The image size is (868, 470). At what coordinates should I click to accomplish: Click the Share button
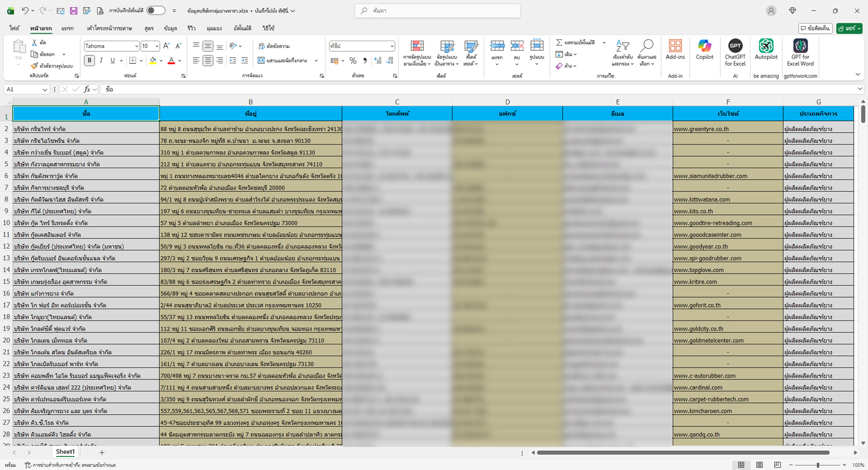pyautogui.click(x=849, y=29)
